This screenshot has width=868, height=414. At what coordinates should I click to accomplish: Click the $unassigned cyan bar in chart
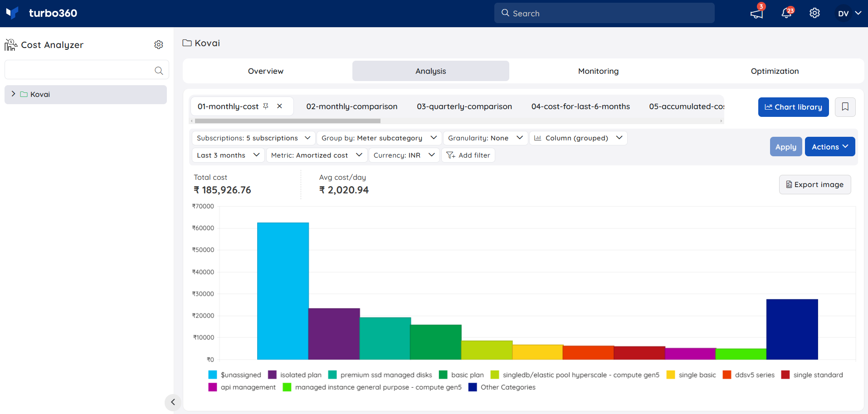(283, 291)
